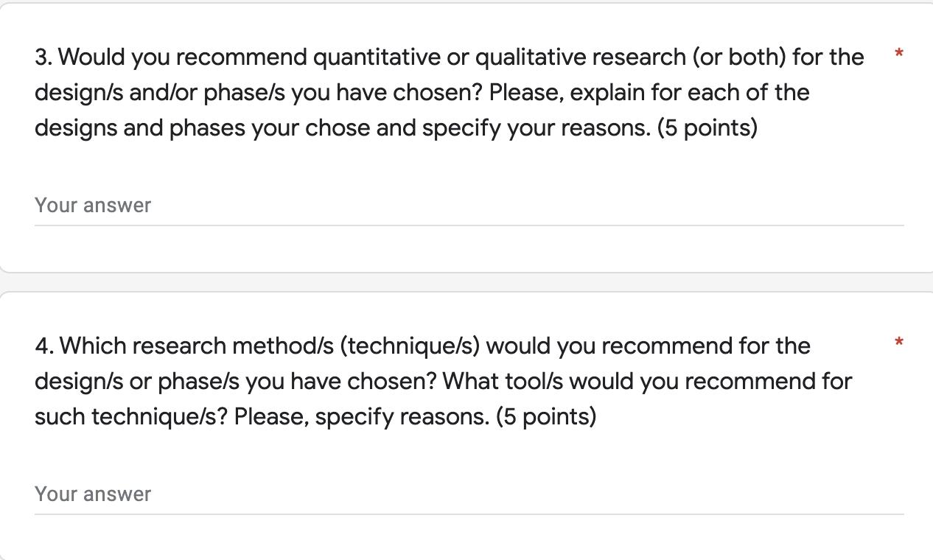Click the required asterisk beside question 4
Image resolution: width=933 pixels, height=560 pixels.
coord(898,343)
